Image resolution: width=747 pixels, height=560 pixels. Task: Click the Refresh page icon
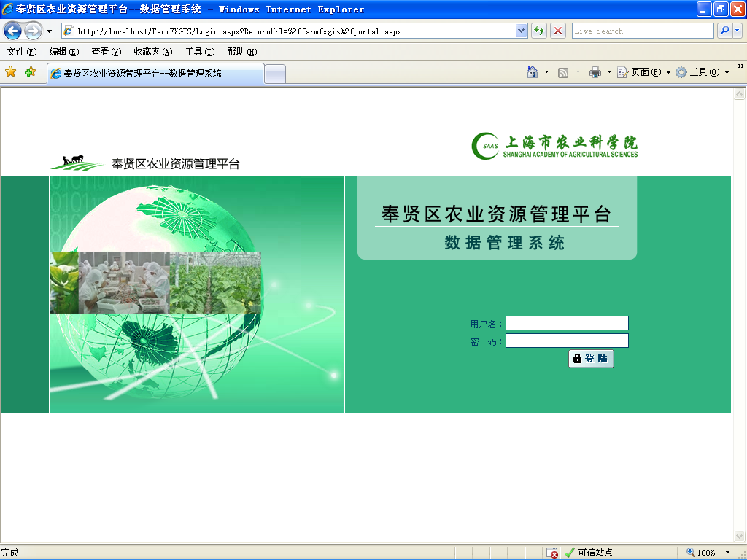pyautogui.click(x=539, y=31)
